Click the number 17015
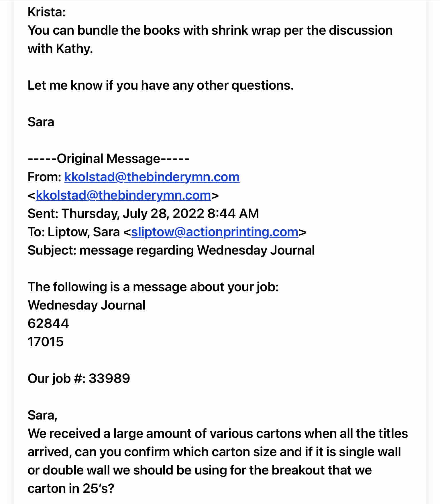This screenshot has height=504, width=440. click(46, 342)
